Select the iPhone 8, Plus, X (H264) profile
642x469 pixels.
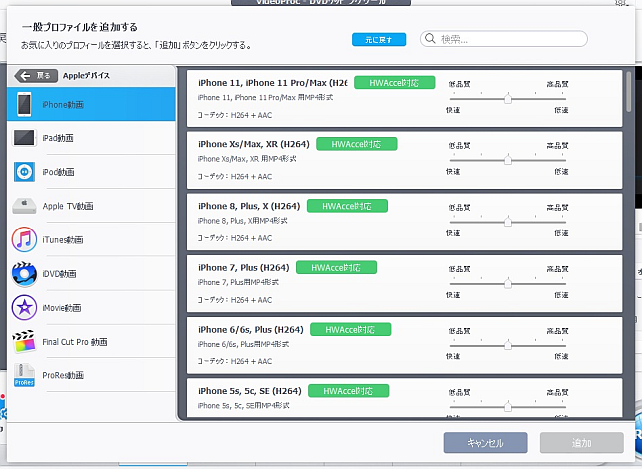point(405,222)
